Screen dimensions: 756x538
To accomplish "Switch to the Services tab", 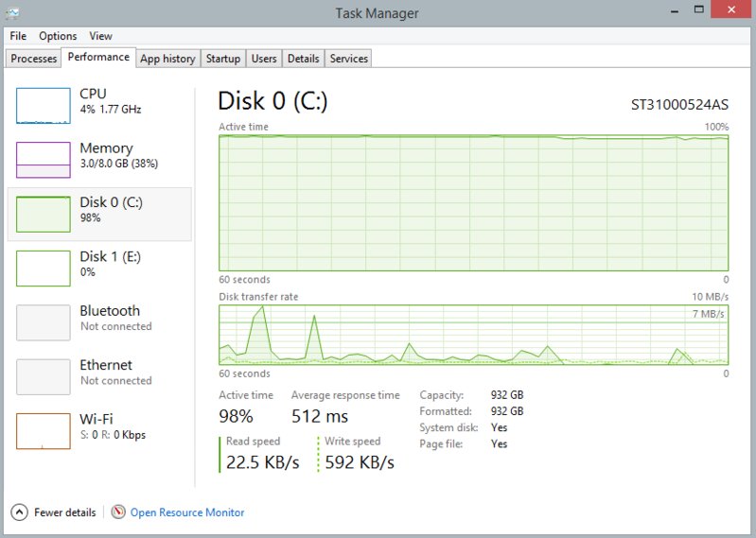I will 348,59.
